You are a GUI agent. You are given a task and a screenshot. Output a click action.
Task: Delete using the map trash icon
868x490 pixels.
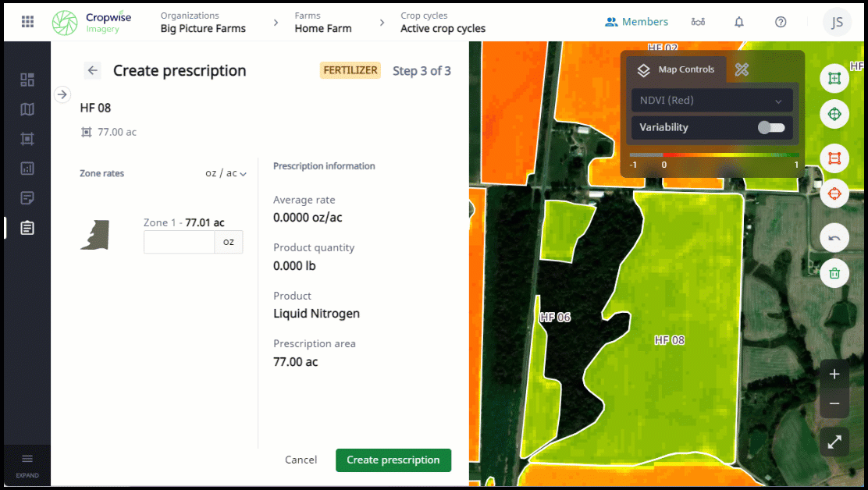(x=834, y=273)
